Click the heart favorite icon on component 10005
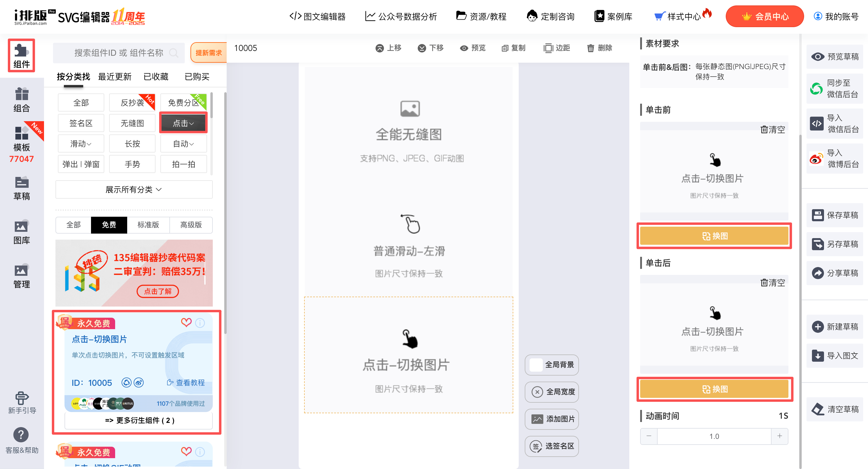 186,323
